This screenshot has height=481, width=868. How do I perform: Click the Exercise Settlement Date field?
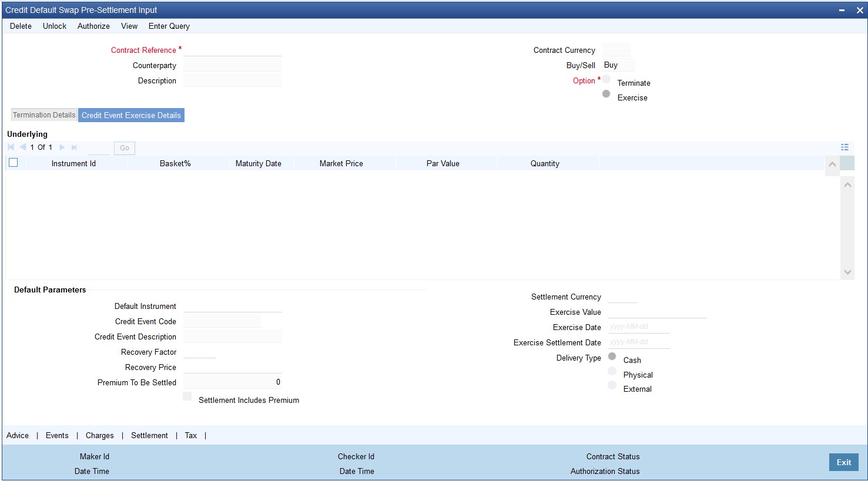pyautogui.click(x=639, y=342)
